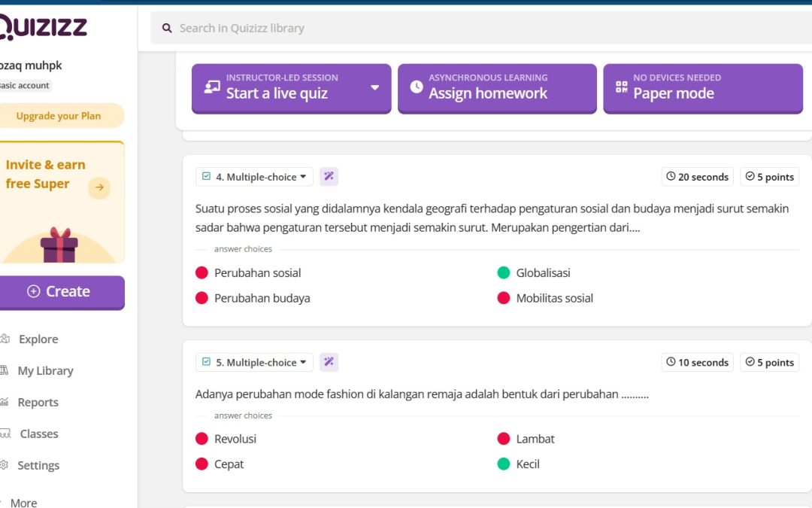
Task: Click the Classes sidebar icon
Action: (x=5, y=433)
